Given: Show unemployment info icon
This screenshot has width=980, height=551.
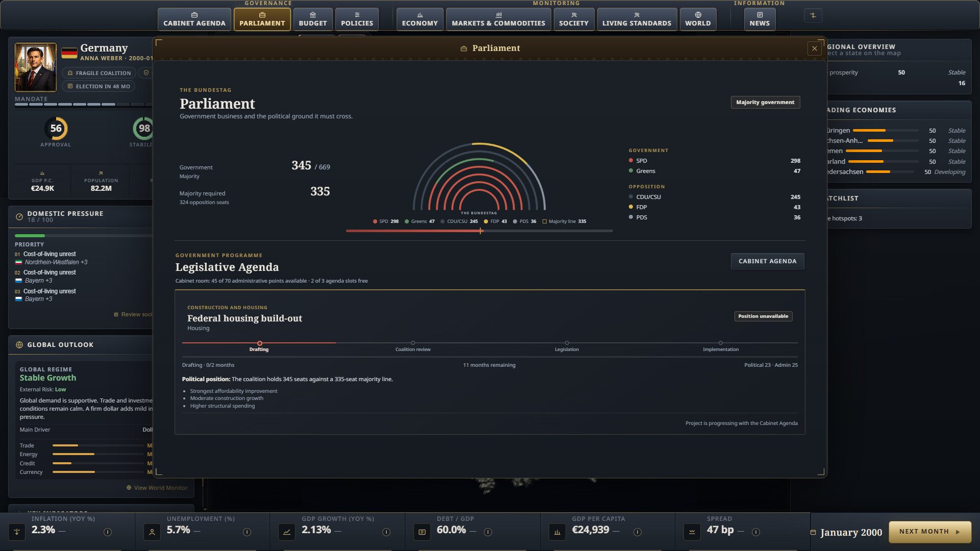Looking at the screenshot, I should (x=247, y=532).
